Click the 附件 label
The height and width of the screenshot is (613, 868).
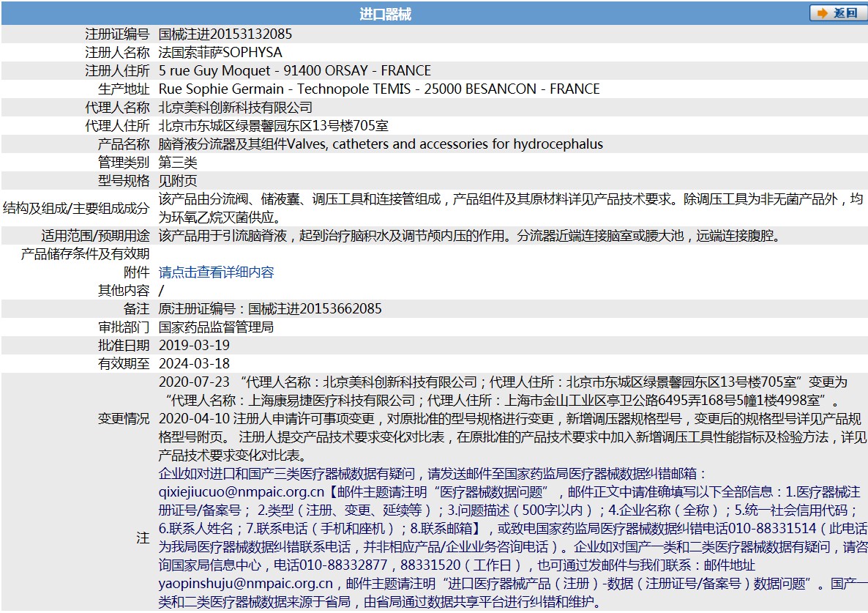click(x=137, y=272)
